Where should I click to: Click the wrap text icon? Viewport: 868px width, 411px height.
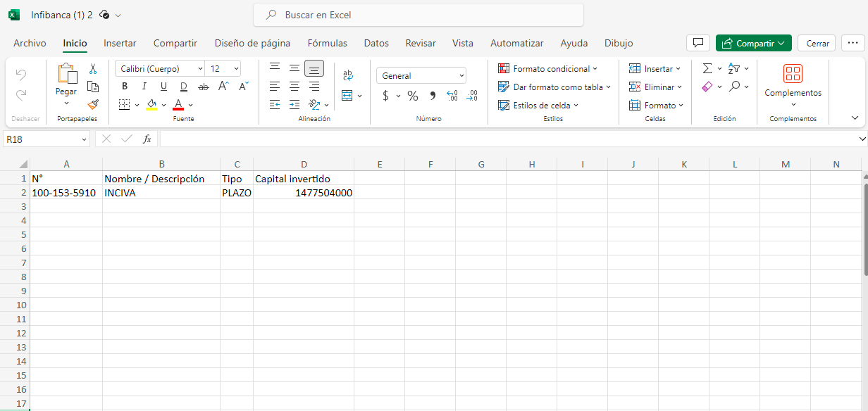pos(348,75)
